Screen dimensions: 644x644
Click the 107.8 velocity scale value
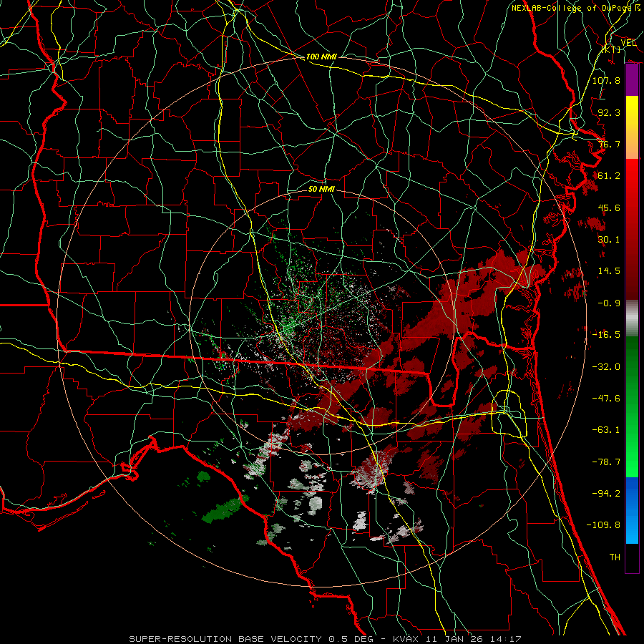[x=606, y=80]
